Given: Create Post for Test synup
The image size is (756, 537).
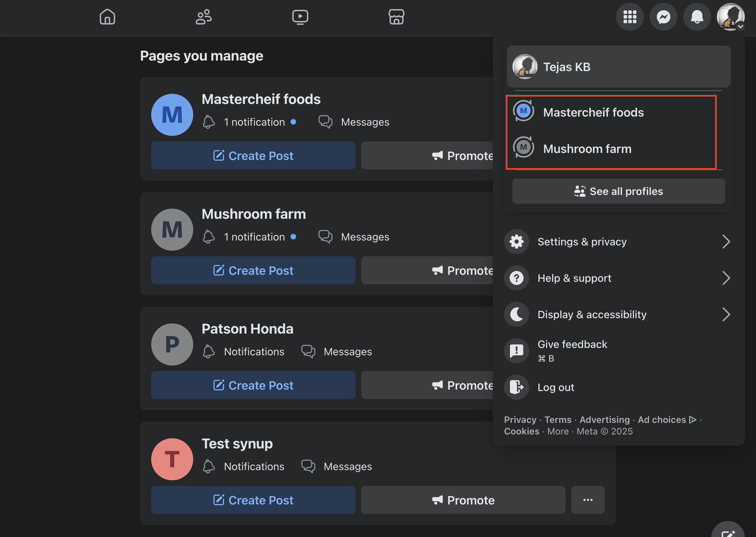Looking at the screenshot, I should pyautogui.click(x=253, y=500).
